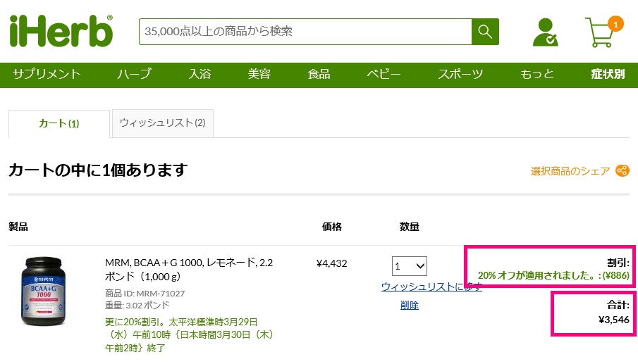638x364 pixels.
Task: Click the orange share icon
Action: coord(622,170)
